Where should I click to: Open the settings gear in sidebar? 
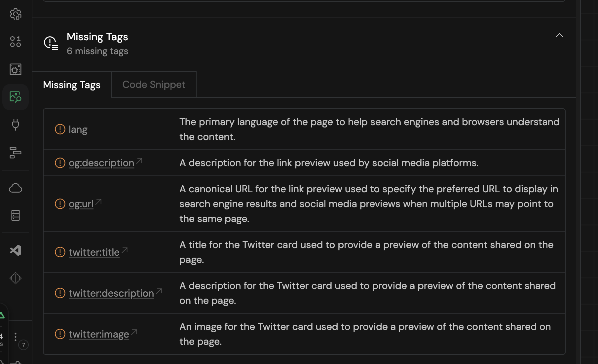pos(16,14)
